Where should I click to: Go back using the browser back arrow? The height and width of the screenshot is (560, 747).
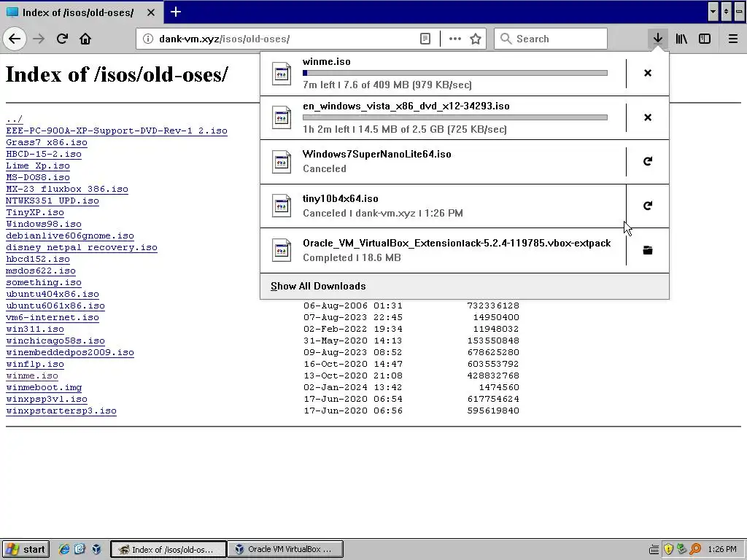[15, 39]
